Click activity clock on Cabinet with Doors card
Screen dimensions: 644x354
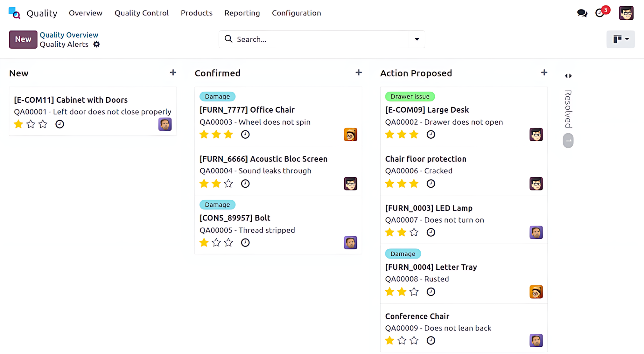(x=60, y=124)
